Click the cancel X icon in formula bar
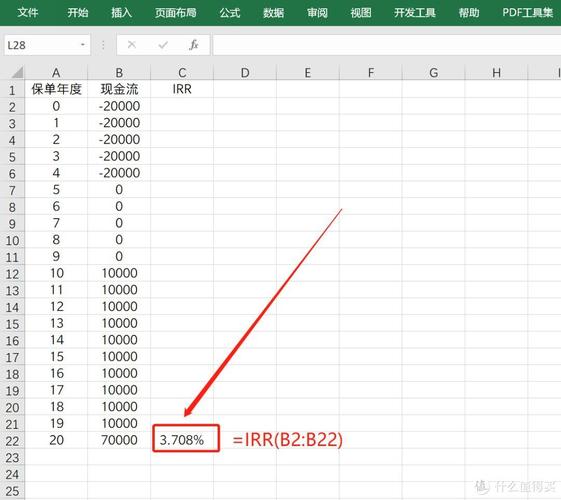This screenshot has height=500, width=561. tap(132, 45)
